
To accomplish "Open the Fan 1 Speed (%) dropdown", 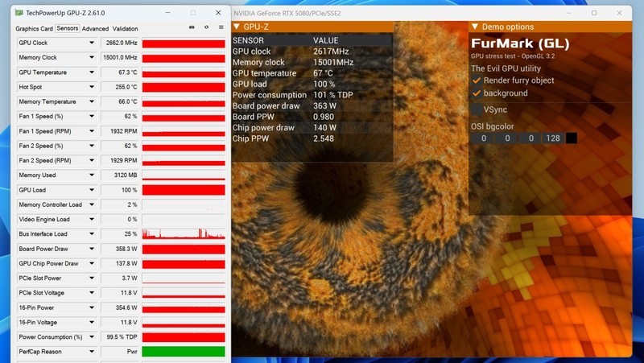I will 92,116.
